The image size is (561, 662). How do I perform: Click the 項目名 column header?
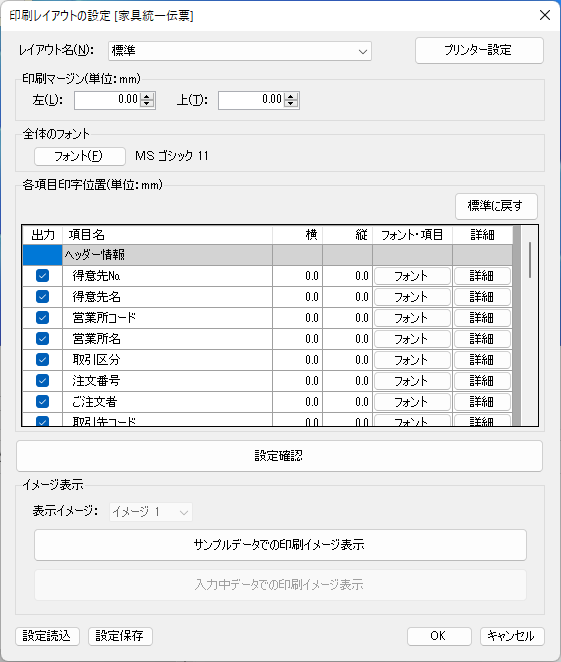coord(168,235)
